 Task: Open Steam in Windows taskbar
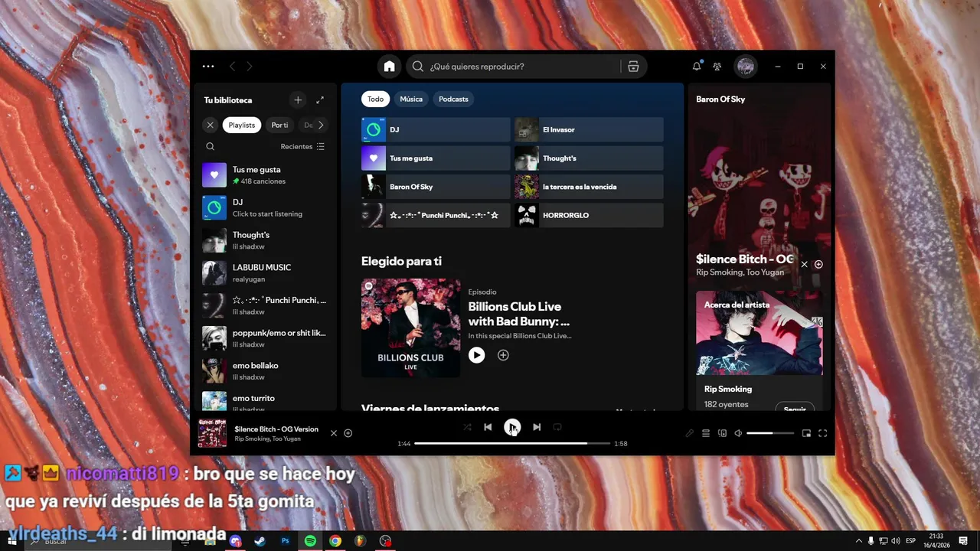[x=260, y=541]
